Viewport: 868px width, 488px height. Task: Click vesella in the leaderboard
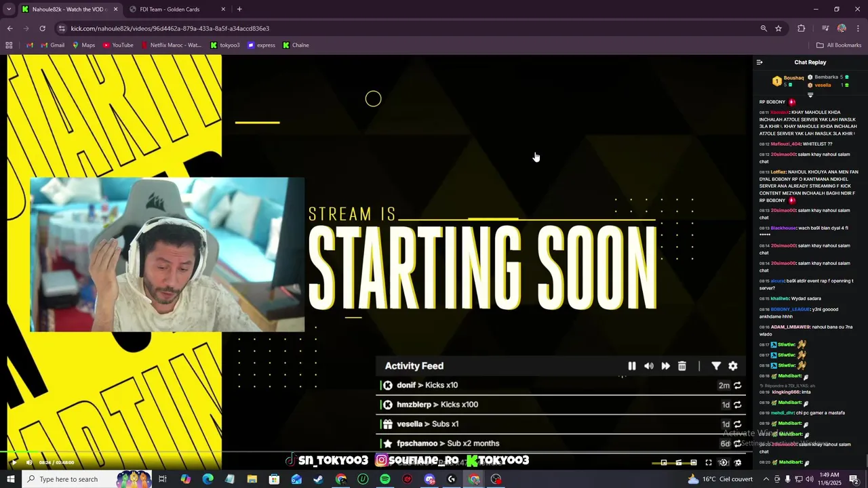pos(823,85)
